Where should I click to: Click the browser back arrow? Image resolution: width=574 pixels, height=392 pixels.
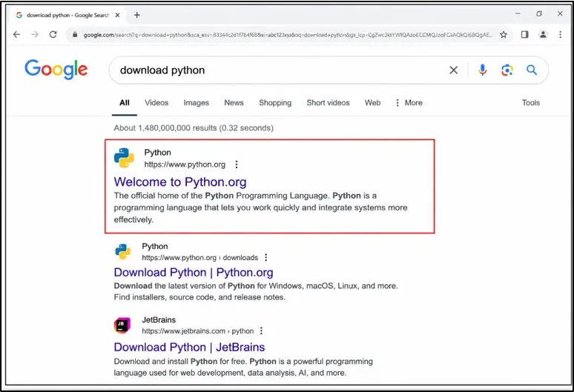[16, 34]
